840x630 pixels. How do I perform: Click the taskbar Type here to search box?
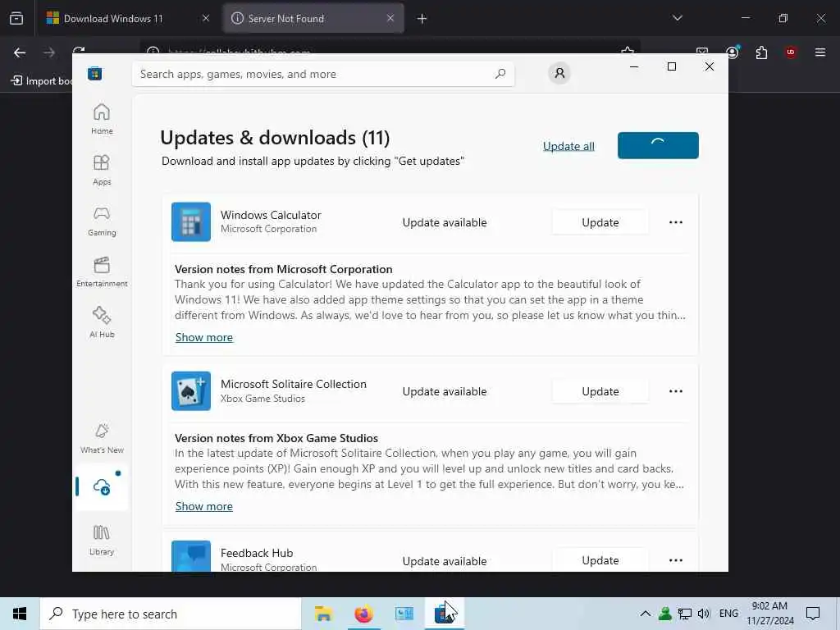coord(171,614)
